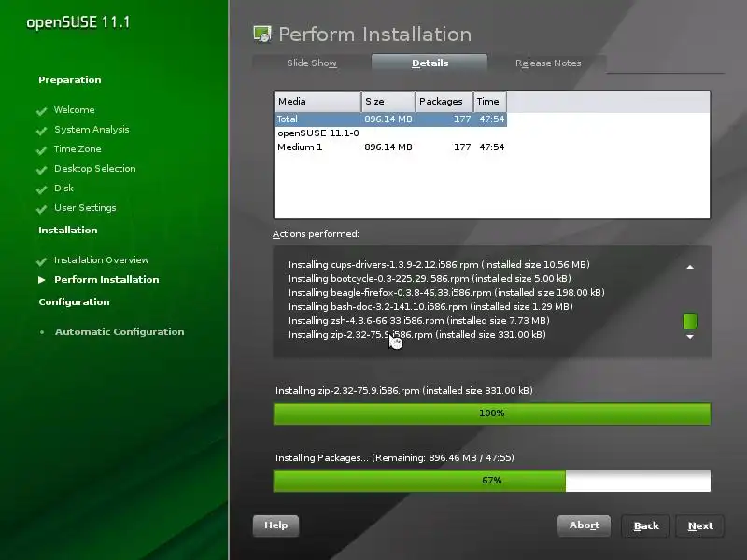Click the Next button
This screenshot has width=747, height=560.
[700, 526]
